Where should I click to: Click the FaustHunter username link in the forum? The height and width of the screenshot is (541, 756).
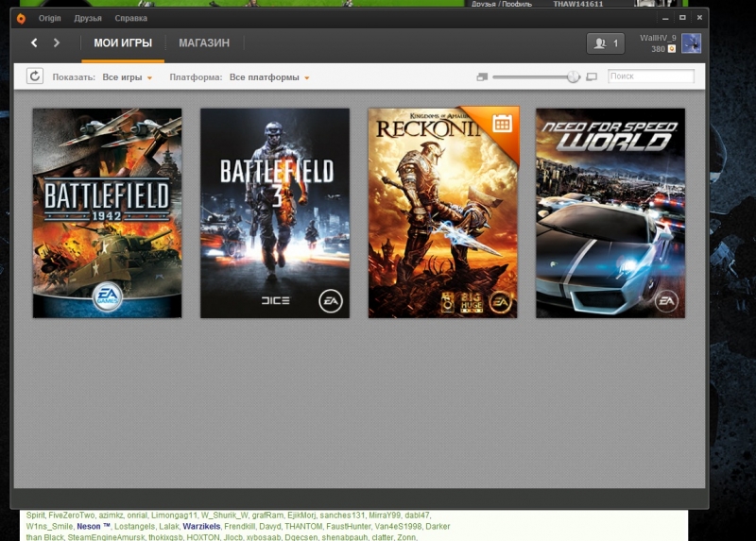point(350,527)
